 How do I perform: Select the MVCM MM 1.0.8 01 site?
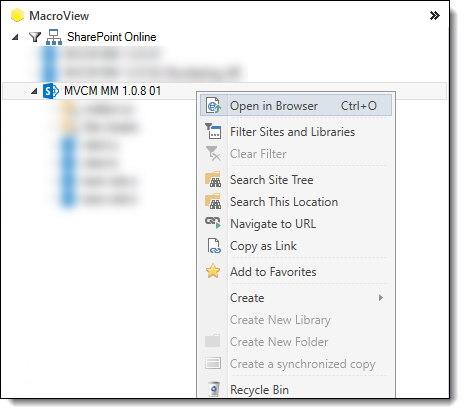coord(112,91)
